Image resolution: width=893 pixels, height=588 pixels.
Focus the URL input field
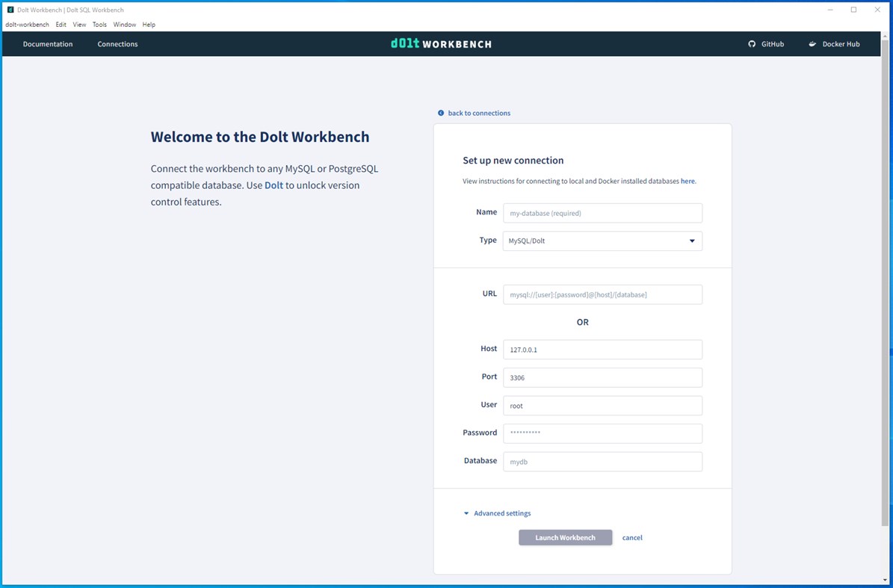[x=602, y=294]
